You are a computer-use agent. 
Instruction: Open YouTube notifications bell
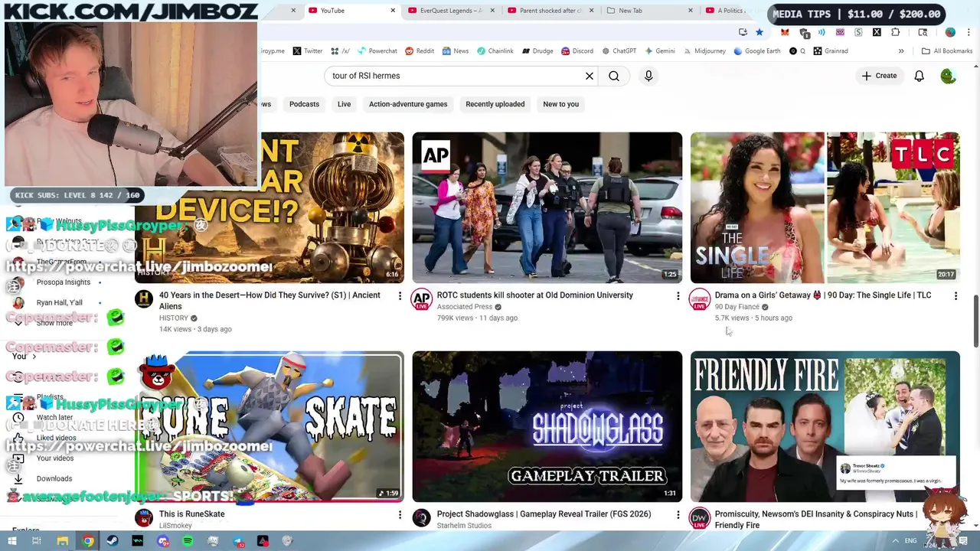[x=919, y=76]
